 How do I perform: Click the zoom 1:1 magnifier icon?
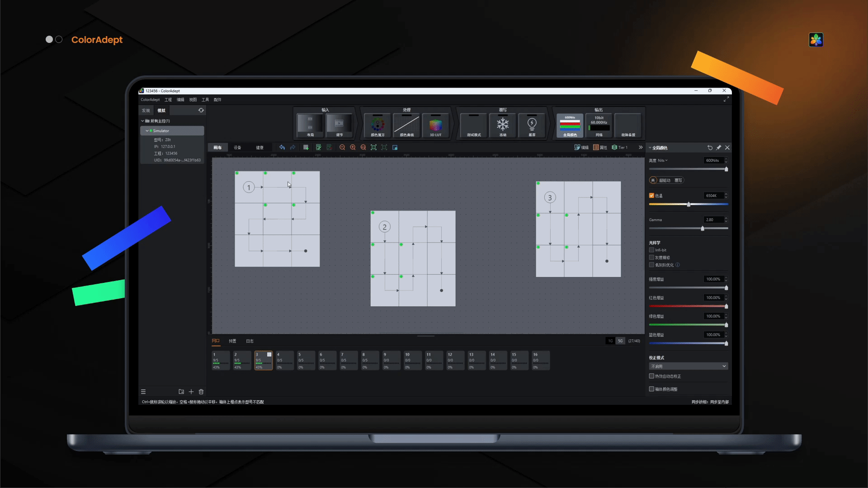click(363, 147)
